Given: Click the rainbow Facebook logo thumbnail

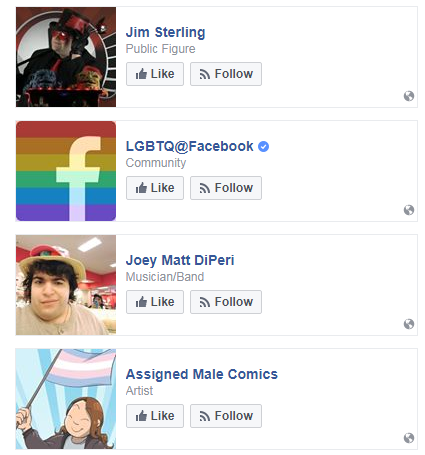Looking at the screenshot, I should pos(66,171).
